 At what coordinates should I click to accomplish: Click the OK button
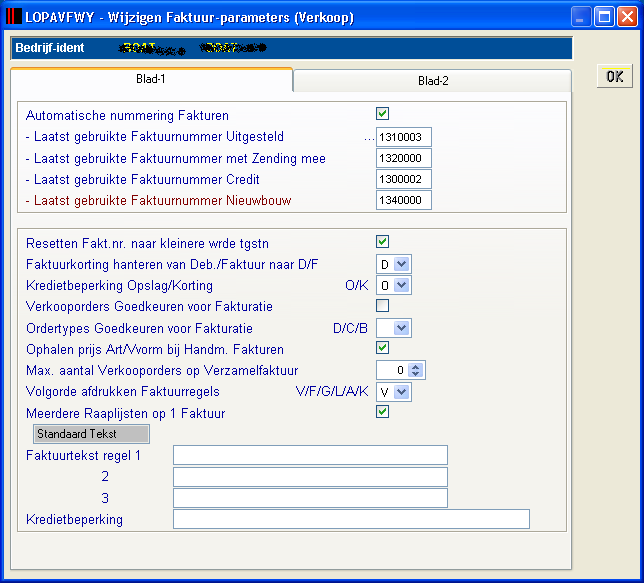point(615,76)
